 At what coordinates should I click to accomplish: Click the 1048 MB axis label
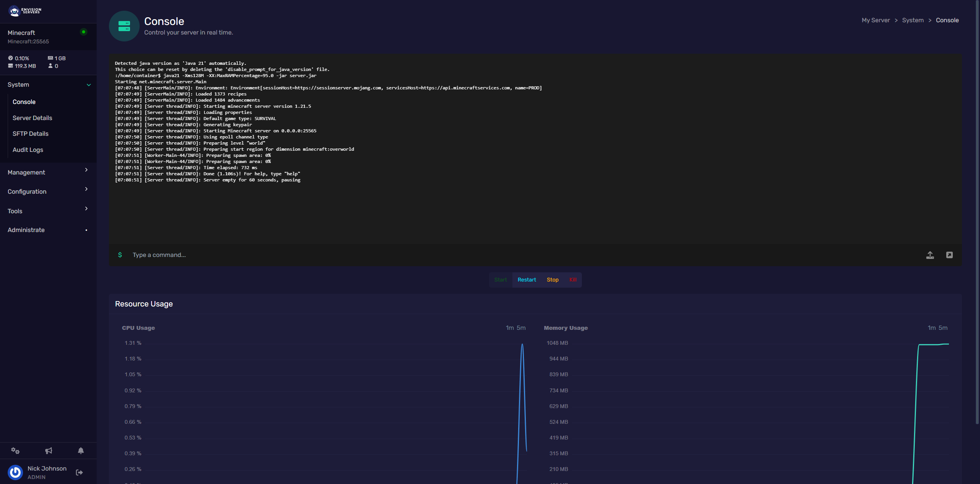(x=557, y=343)
